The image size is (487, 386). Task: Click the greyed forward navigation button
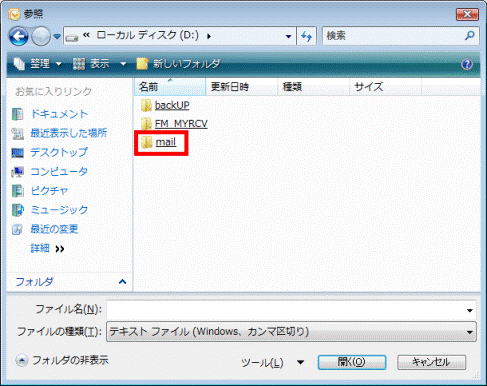tap(41, 36)
